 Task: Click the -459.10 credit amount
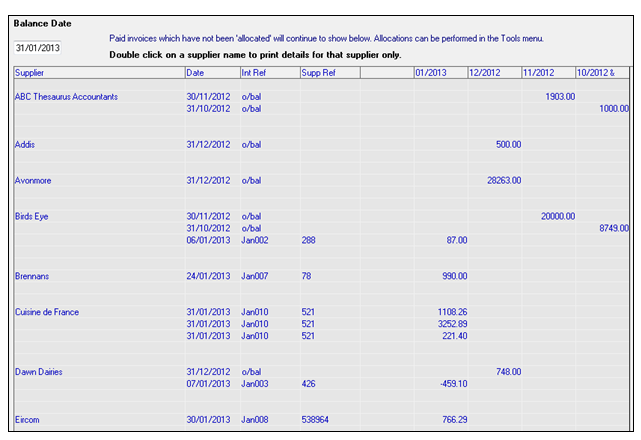(x=453, y=384)
